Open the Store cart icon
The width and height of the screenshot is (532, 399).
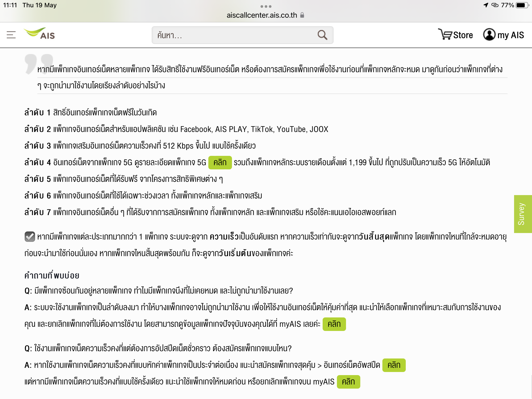pos(445,34)
